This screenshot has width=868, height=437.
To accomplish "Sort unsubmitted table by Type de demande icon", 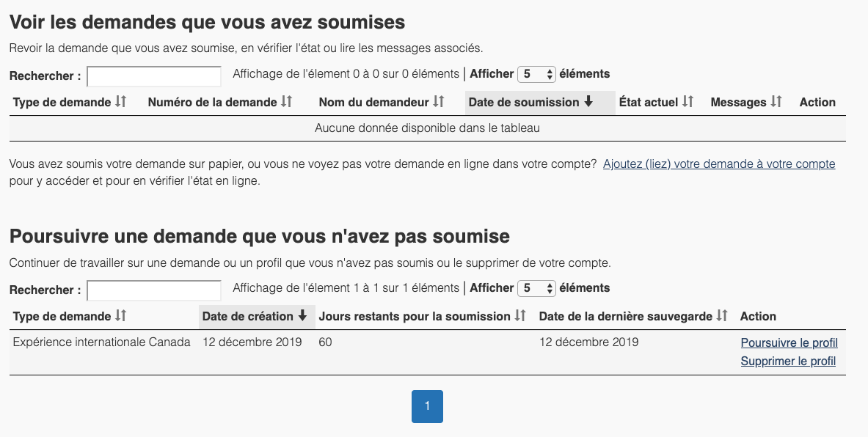I will click(x=121, y=316).
